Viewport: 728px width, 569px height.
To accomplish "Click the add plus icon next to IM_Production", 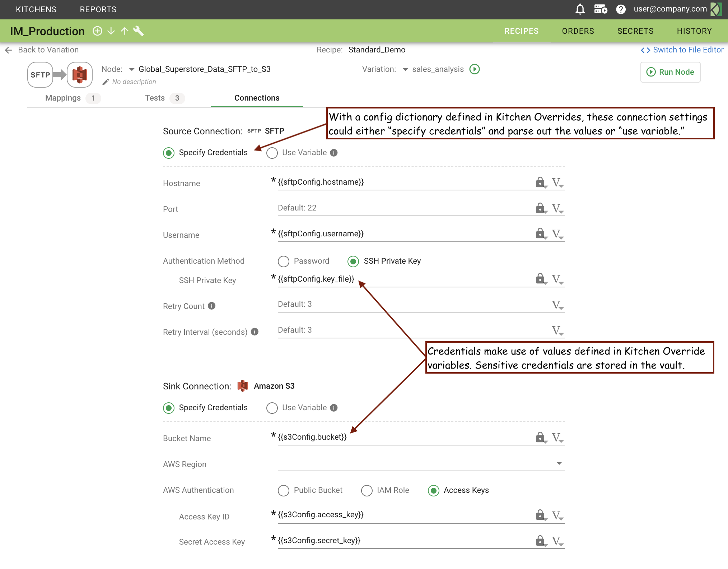I will pos(97,31).
